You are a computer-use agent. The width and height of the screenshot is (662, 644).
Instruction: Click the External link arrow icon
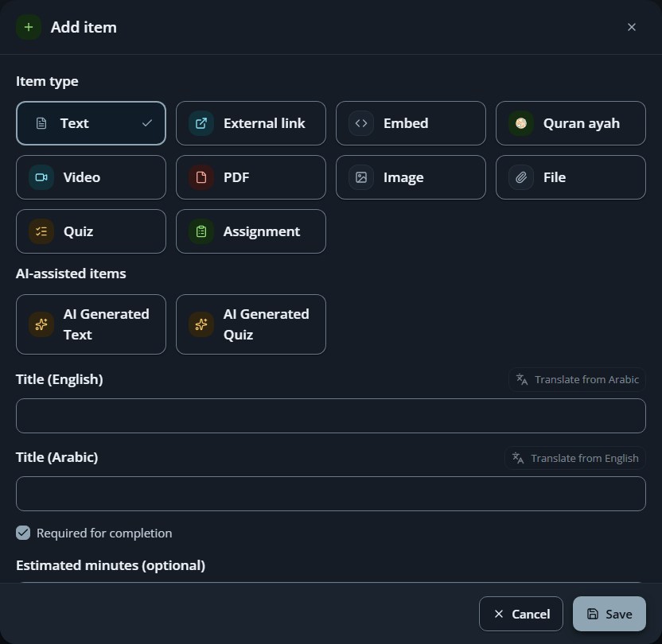(x=201, y=123)
